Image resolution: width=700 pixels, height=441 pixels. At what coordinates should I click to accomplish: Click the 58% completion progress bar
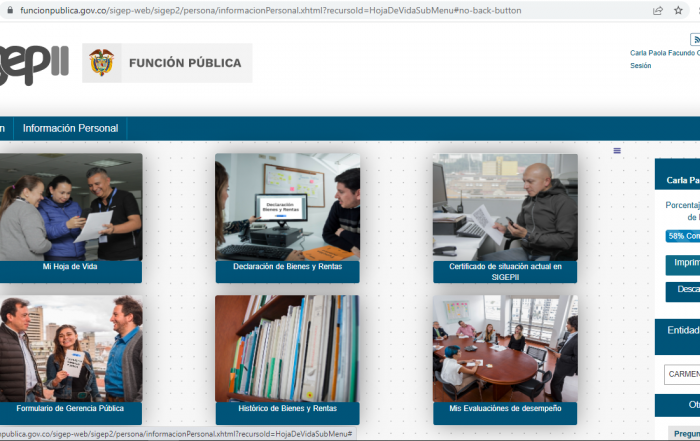tap(683, 236)
